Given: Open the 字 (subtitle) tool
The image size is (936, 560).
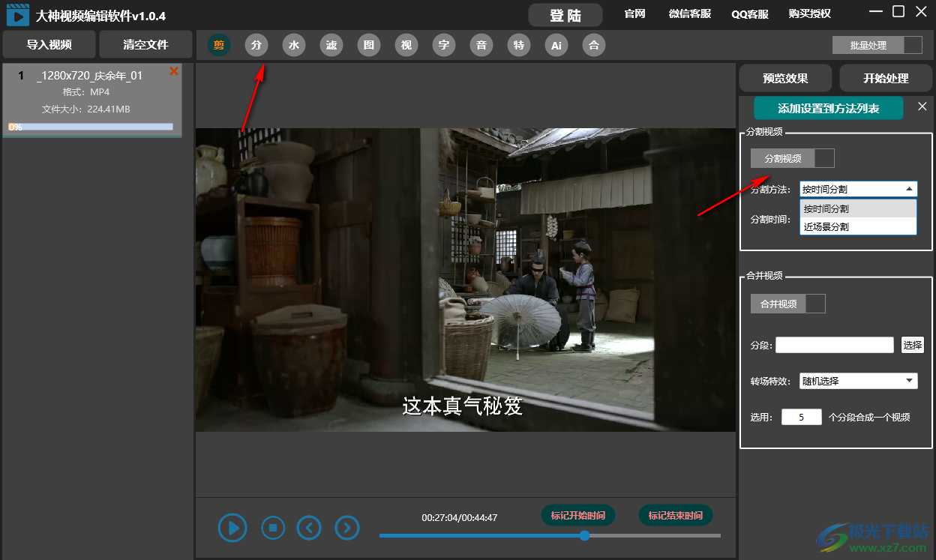Looking at the screenshot, I should (x=444, y=45).
